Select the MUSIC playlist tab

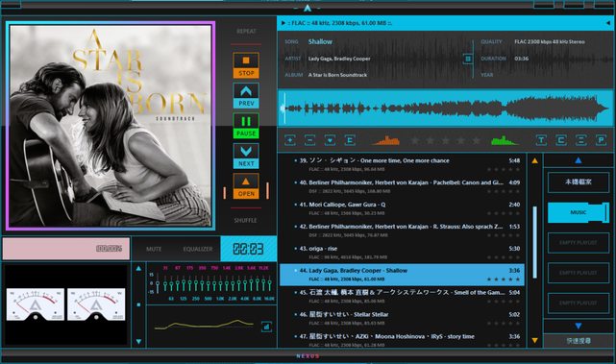pyautogui.click(x=579, y=212)
